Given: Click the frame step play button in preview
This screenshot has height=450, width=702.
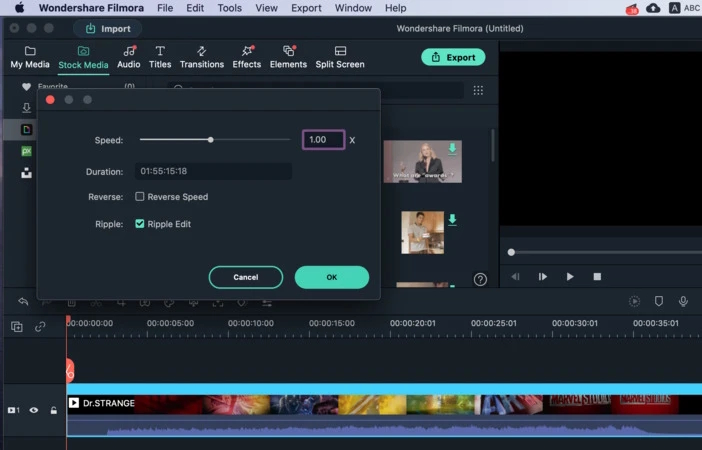Looking at the screenshot, I should [x=542, y=277].
